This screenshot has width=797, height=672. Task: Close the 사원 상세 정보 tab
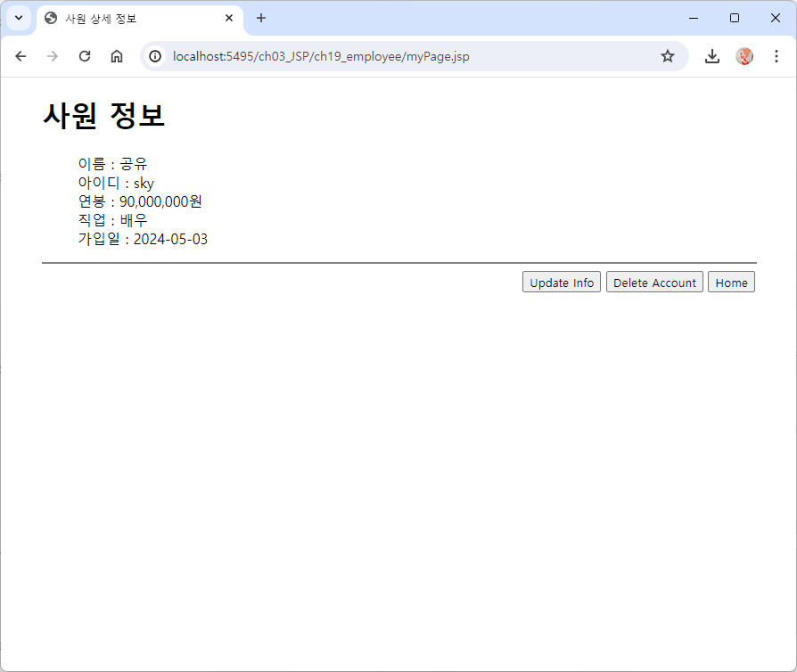[229, 19]
